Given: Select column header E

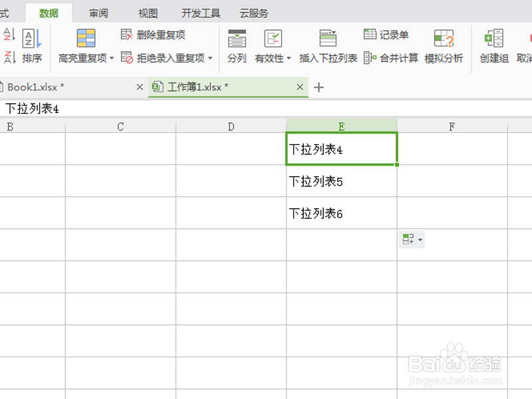Looking at the screenshot, I should pos(342,126).
